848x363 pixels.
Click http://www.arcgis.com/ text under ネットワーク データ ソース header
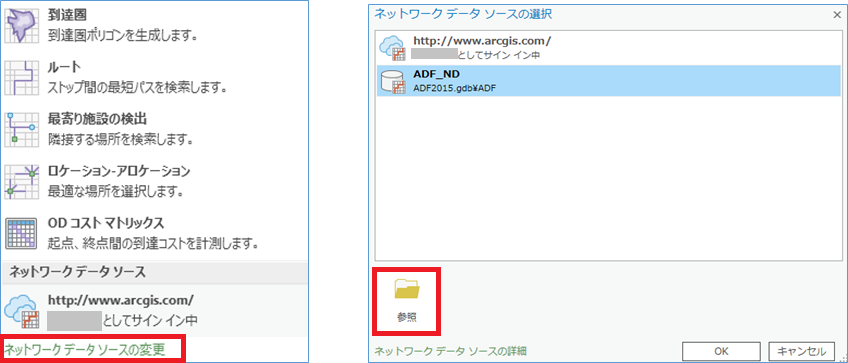coord(121,300)
